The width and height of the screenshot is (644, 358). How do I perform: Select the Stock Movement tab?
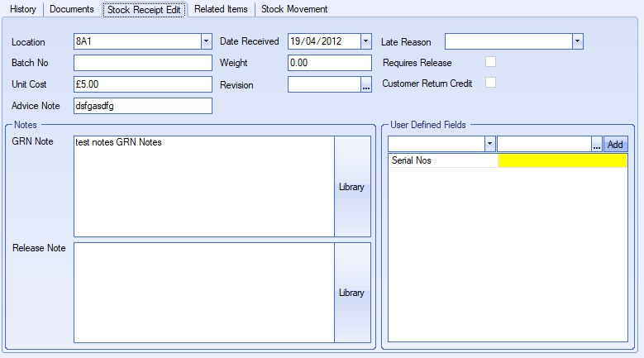pyautogui.click(x=294, y=9)
